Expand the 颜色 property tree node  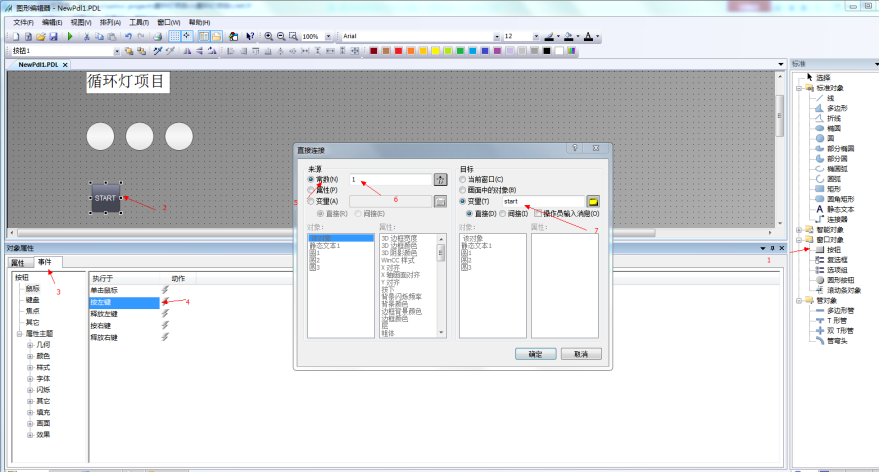click(x=31, y=355)
